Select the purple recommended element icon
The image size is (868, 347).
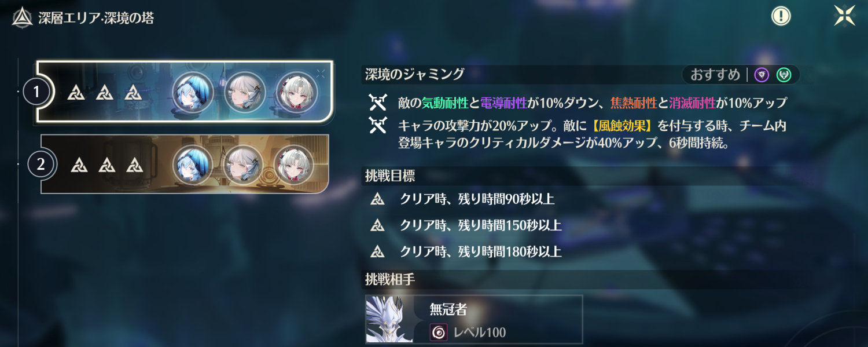762,75
